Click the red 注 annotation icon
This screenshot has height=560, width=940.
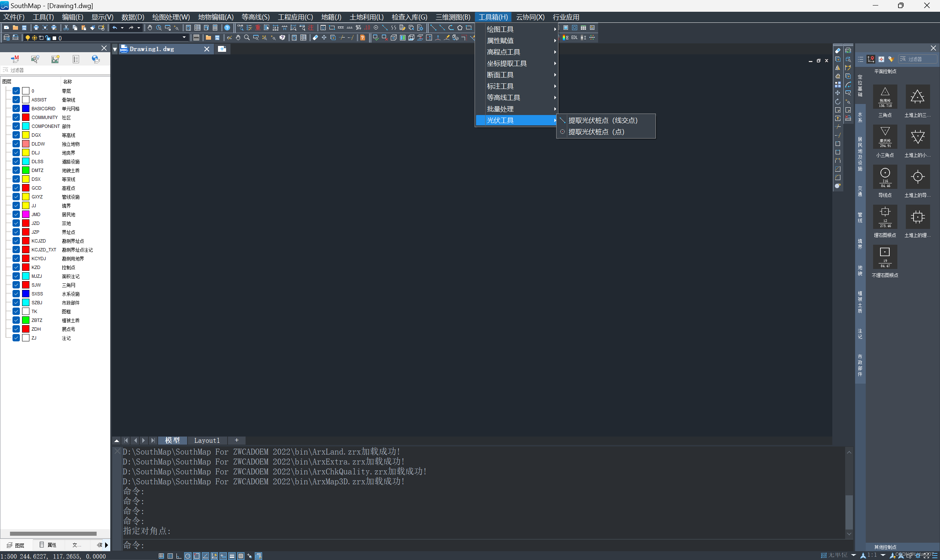tap(311, 28)
